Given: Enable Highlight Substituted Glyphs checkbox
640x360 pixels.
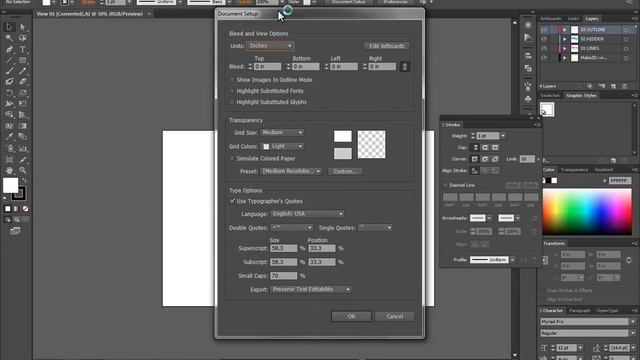Looking at the screenshot, I should click(232, 102).
